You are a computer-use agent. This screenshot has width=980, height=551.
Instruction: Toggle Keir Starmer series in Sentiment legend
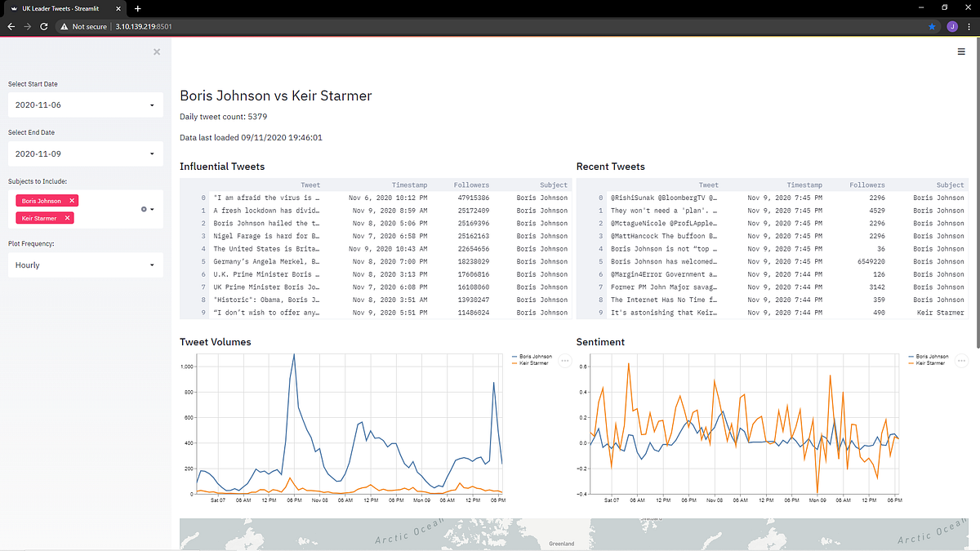(x=932, y=362)
